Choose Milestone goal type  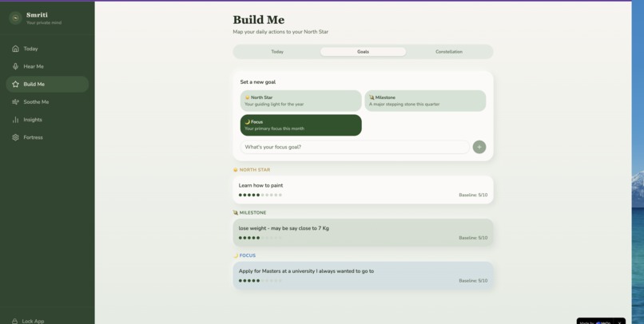pyautogui.click(x=425, y=101)
